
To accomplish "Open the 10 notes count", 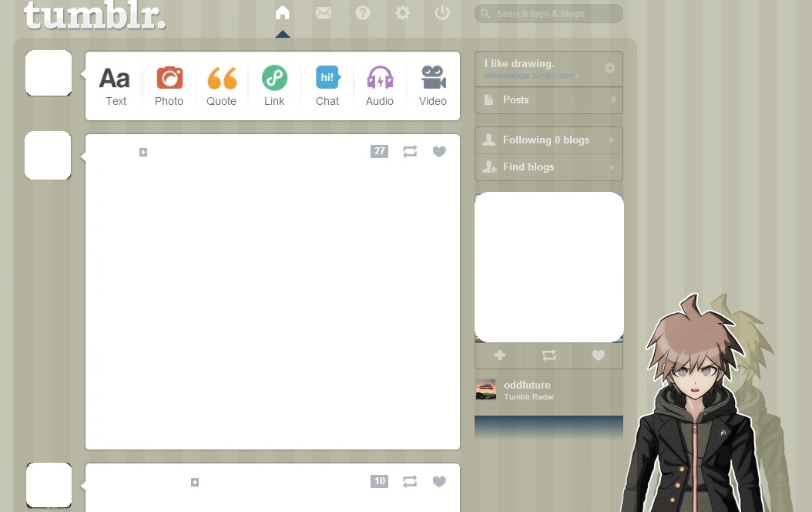I will (380, 481).
